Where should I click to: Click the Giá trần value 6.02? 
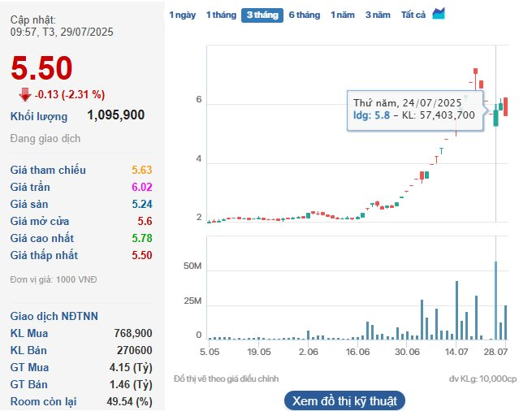[141, 187]
